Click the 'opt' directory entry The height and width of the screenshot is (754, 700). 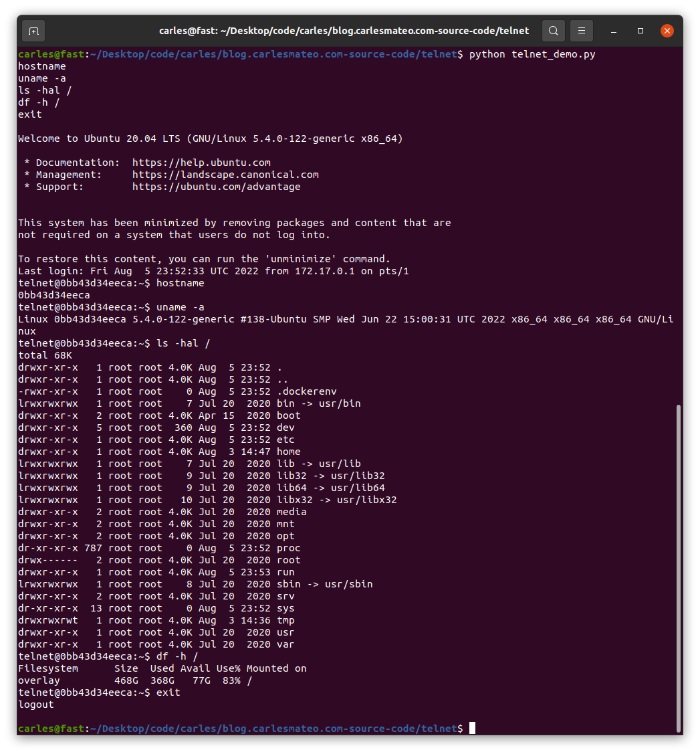pyautogui.click(x=285, y=536)
